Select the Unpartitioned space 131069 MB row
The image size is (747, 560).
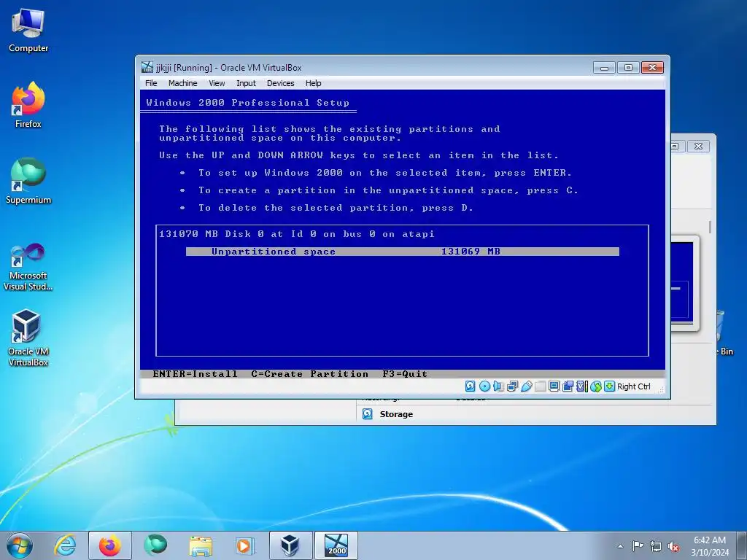click(x=403, y=252)
